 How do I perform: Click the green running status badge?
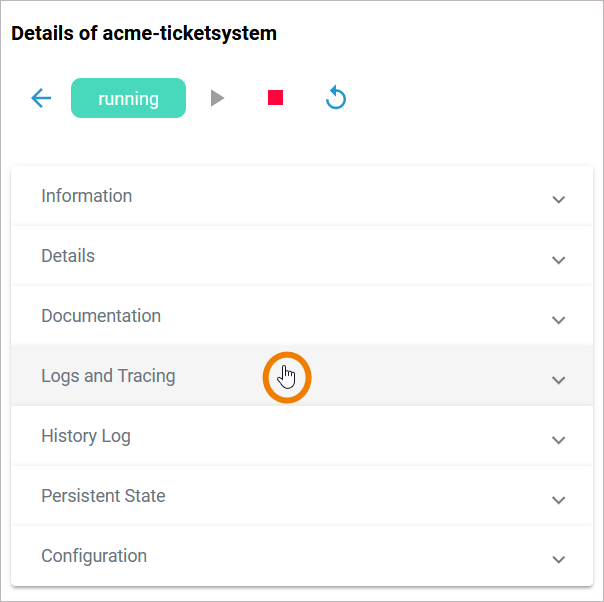click(128, 98)
